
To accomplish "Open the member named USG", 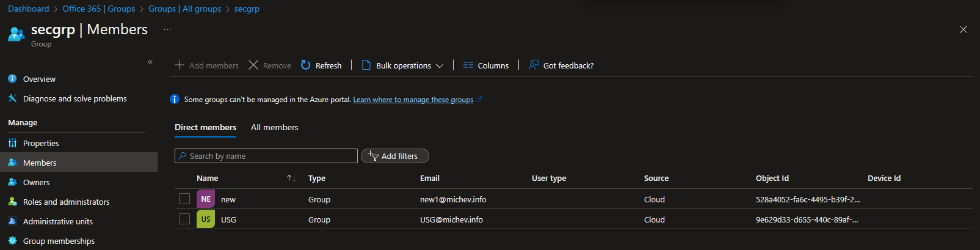I will pyautogui.click(x=228, y=219).
